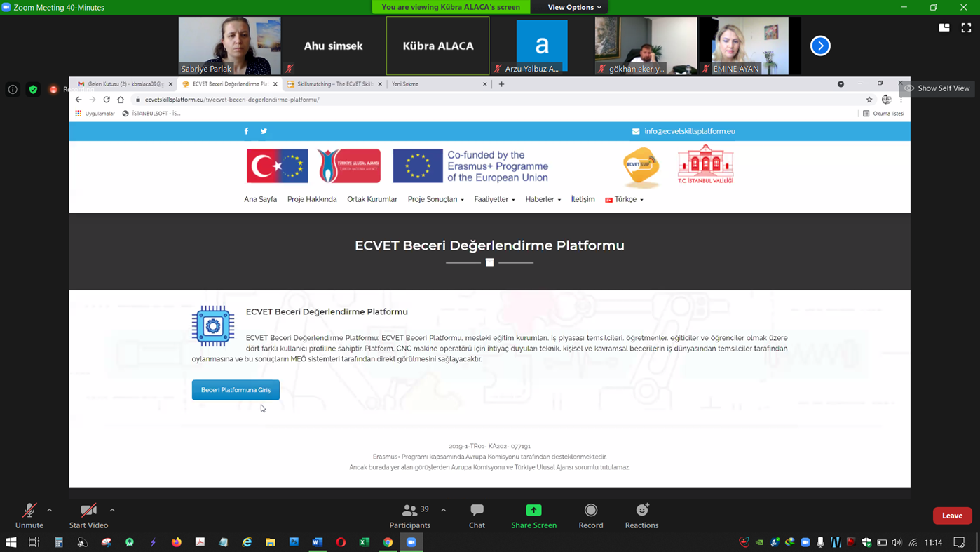This screenshot has height=552, width=980.
Task: Click Show Self View toggle
Action: click(937, 88)
